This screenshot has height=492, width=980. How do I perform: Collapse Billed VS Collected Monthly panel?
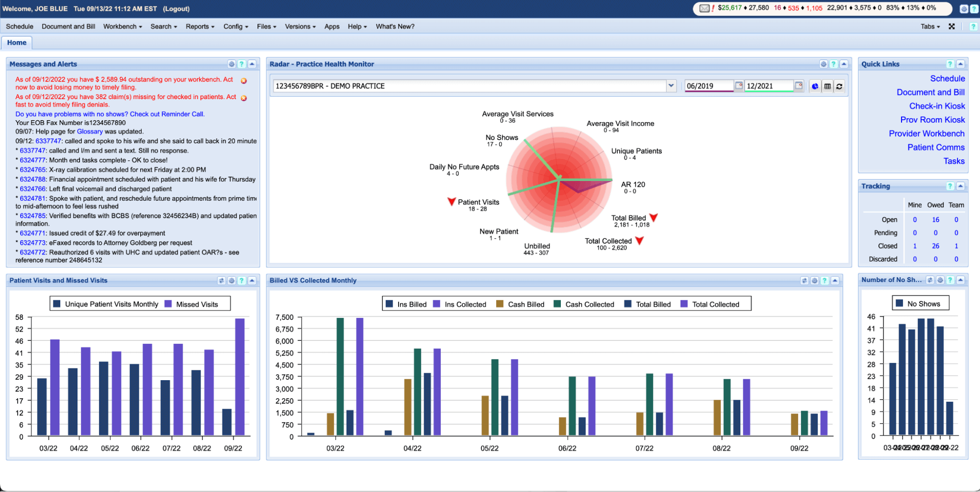(x=835, y=281)
